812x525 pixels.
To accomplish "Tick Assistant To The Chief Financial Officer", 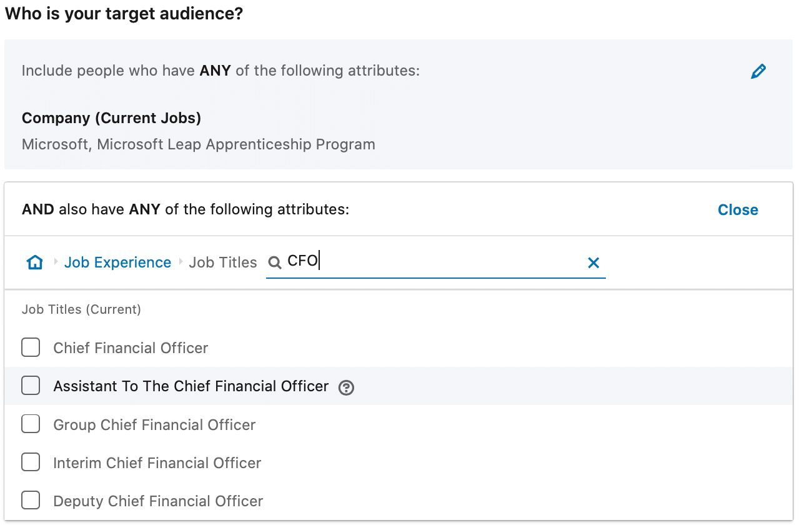I will point(31,386).
